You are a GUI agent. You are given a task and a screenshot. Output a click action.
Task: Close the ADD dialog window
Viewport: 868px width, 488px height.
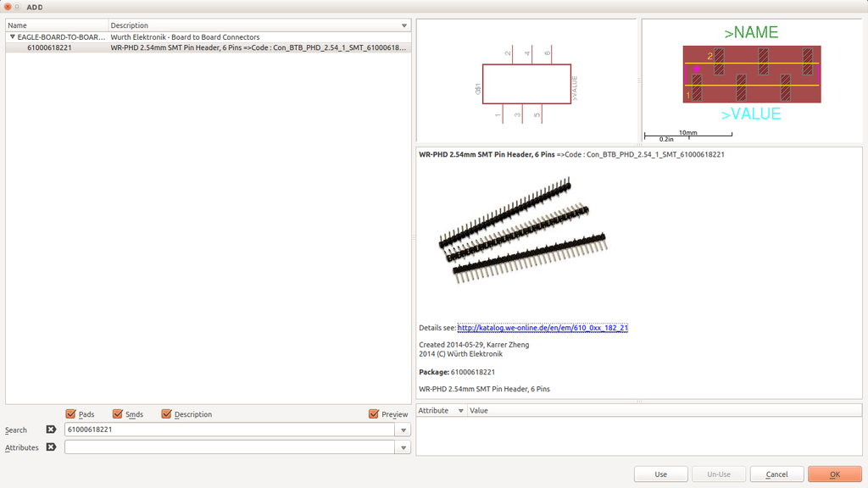coord(8,7)
